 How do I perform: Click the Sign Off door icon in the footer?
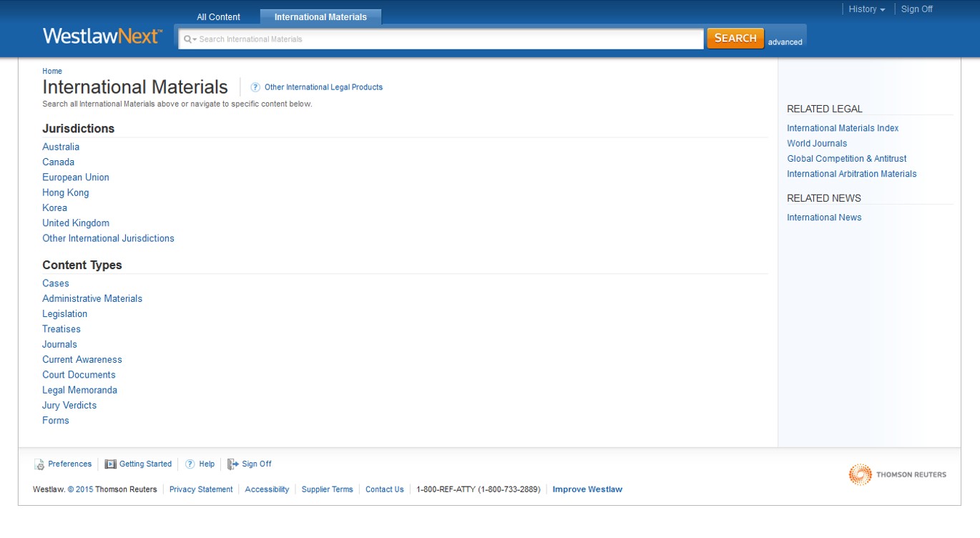[232, 464]
